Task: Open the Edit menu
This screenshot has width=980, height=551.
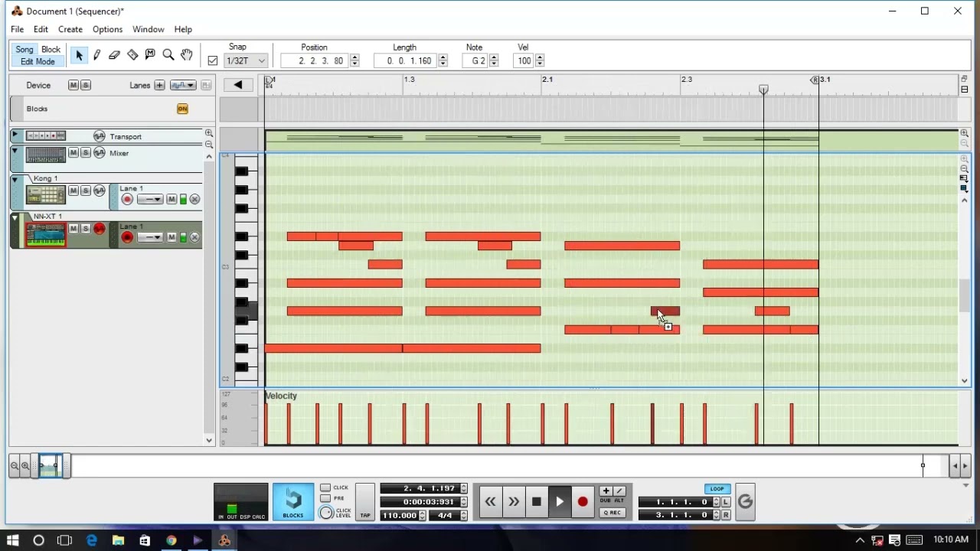Action: coord(41,29)
